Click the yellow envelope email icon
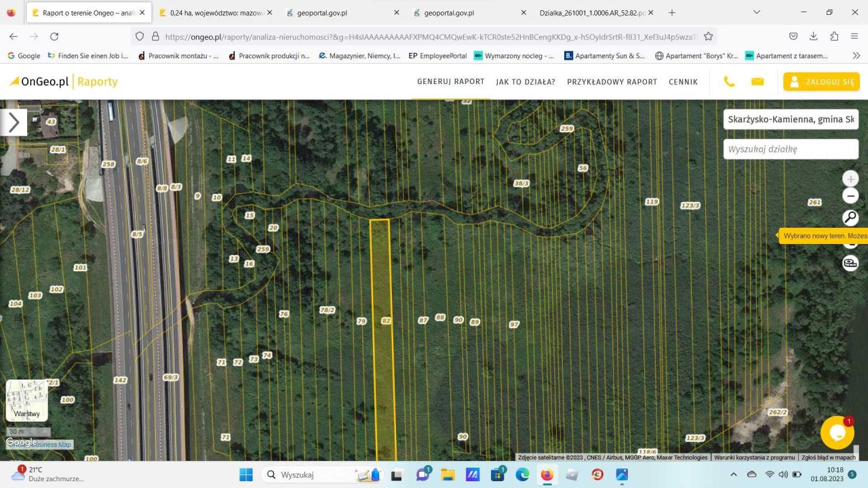Viewport: 868px width, 488px height. pyautogui.click(x=757, y=81)
